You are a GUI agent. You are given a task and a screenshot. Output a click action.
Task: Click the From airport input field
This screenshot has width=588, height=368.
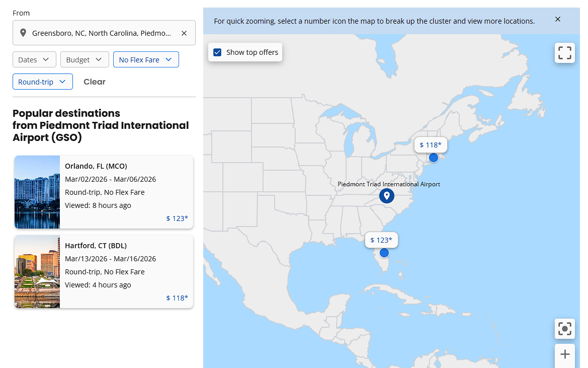coord(102,33)
